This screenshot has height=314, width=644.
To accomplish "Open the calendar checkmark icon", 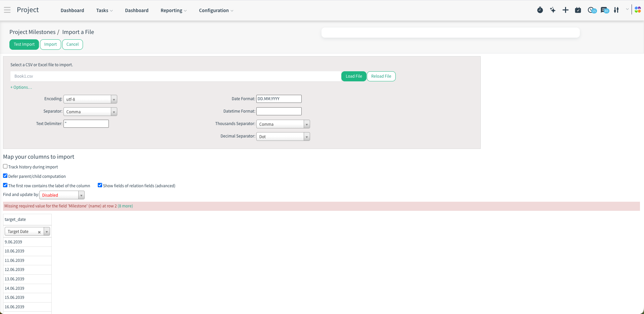I will (578, 10).
